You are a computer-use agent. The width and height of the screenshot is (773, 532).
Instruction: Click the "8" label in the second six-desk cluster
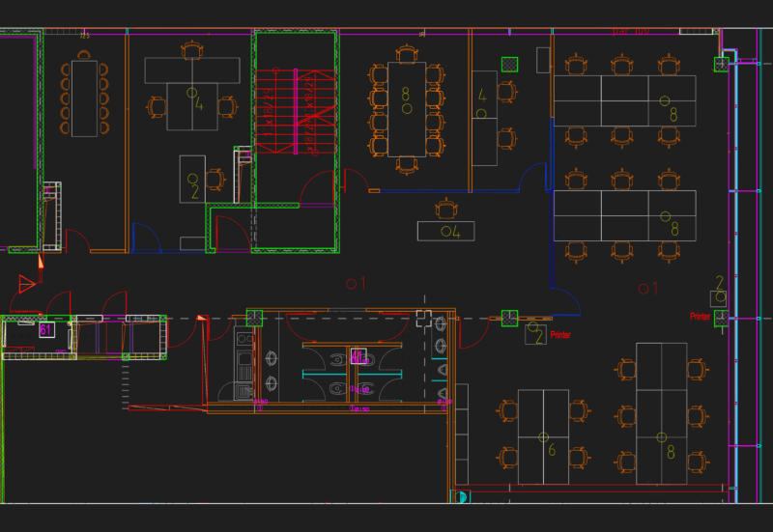tap(674, 229)
